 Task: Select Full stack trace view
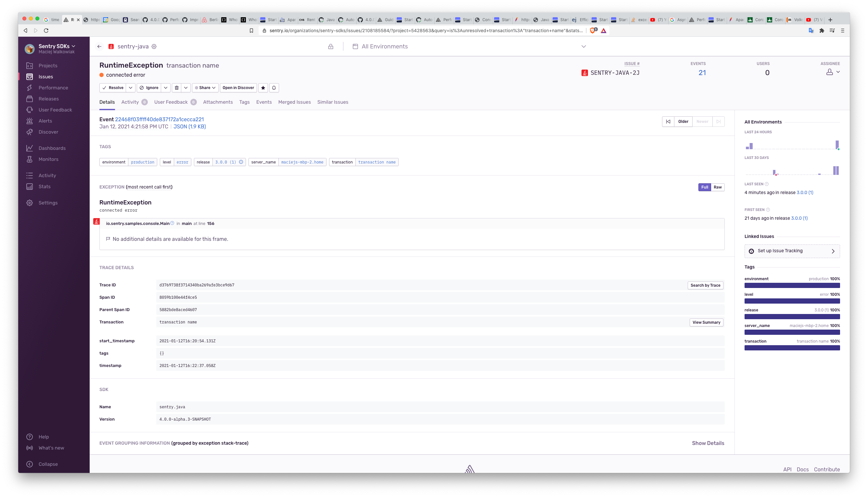pyautogui.click(x=705, y=187)
